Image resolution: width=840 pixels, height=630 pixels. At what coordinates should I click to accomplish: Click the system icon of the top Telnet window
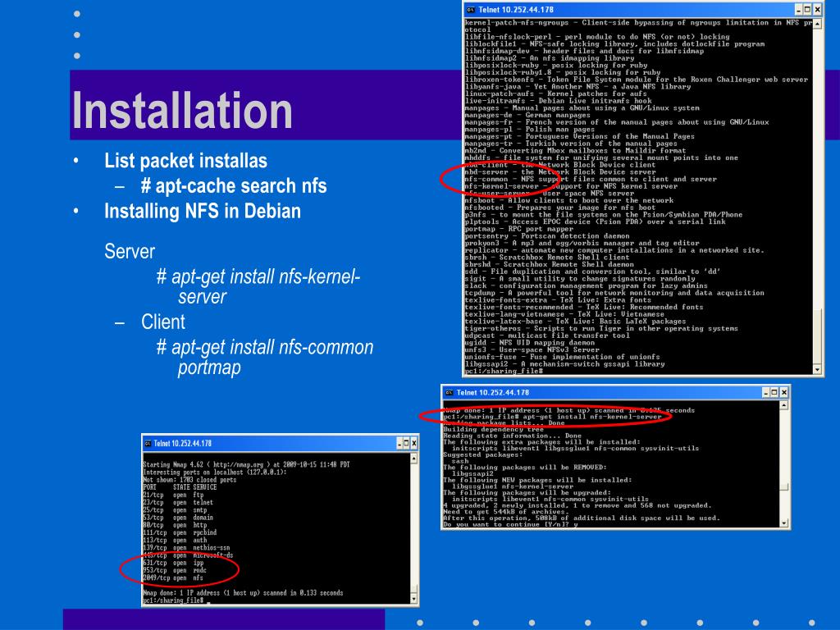(470, 10)
